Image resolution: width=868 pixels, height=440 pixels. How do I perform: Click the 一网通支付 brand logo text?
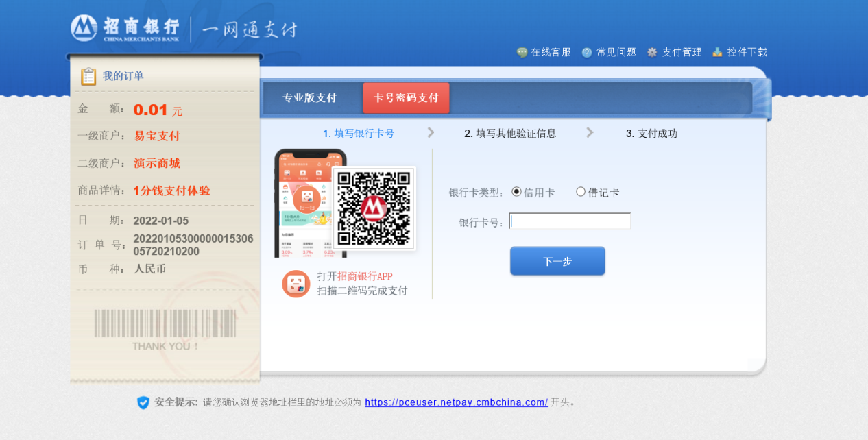click(250, 29)
